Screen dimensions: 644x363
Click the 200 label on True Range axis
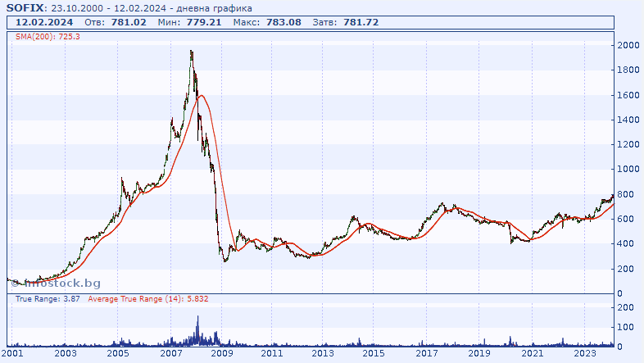pyautogui.click(x=626, y=307)
